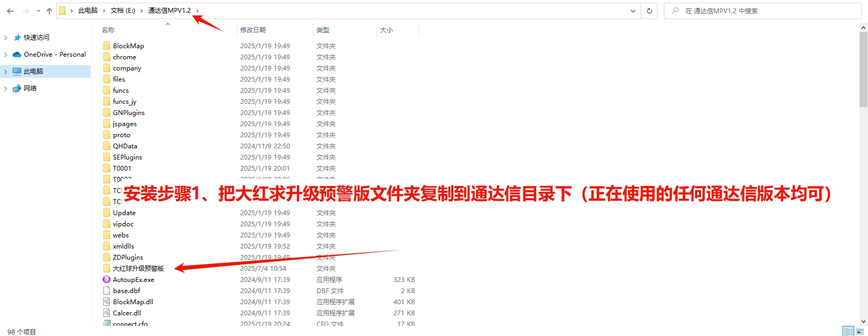Click the 大红球升级预警版 folder name

pyautogui.click(x=138, y=269)
